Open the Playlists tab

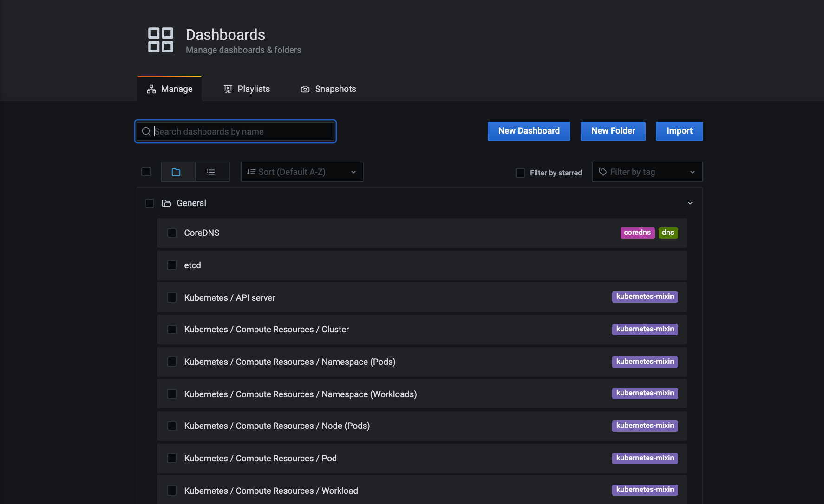point(247,89)
